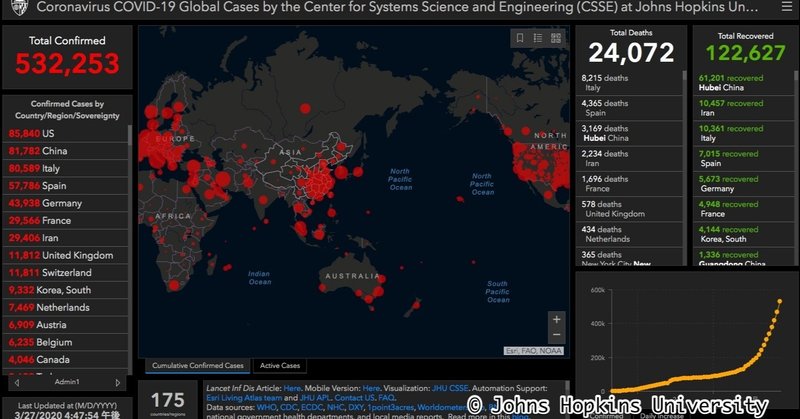Open the Esri Living Atlas team link

click(x=244, y=398)
